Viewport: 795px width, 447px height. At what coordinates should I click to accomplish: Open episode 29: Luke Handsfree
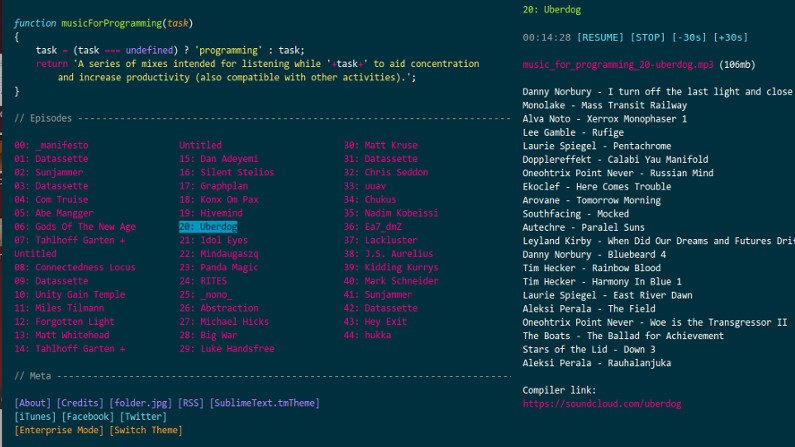[x=227, y=349]
